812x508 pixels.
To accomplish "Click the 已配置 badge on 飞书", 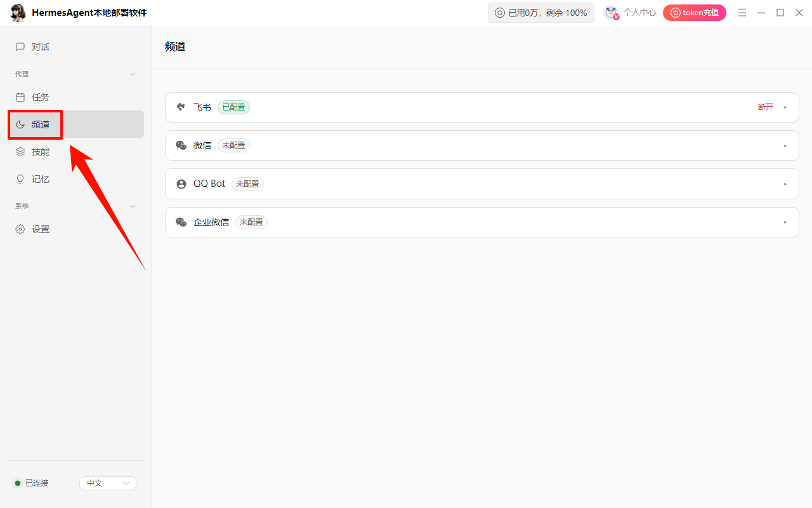I will point(233,107).
